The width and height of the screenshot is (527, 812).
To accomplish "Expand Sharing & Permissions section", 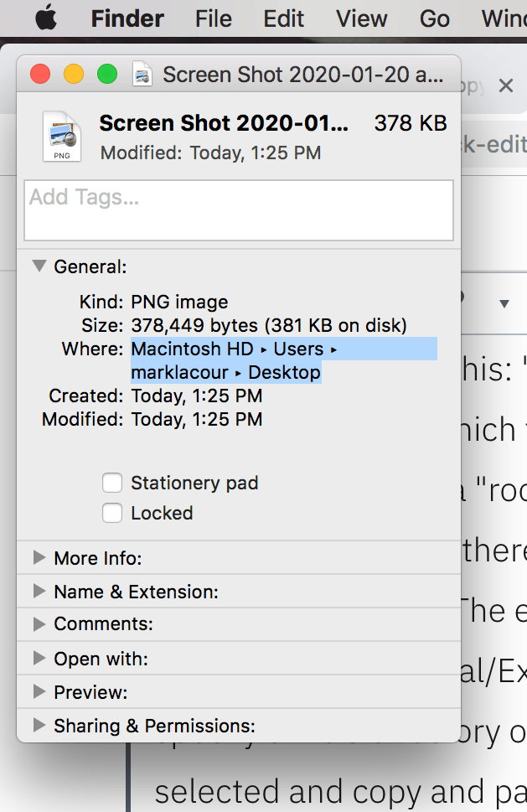I will click(39, 726).
